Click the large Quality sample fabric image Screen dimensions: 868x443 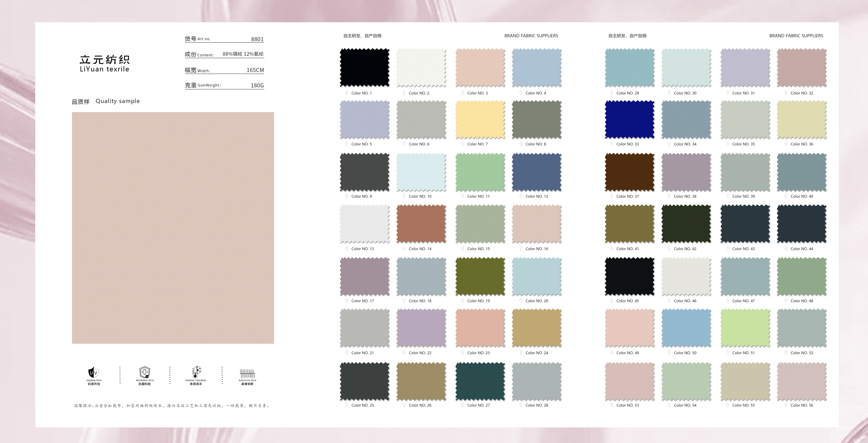pos(173,228)
